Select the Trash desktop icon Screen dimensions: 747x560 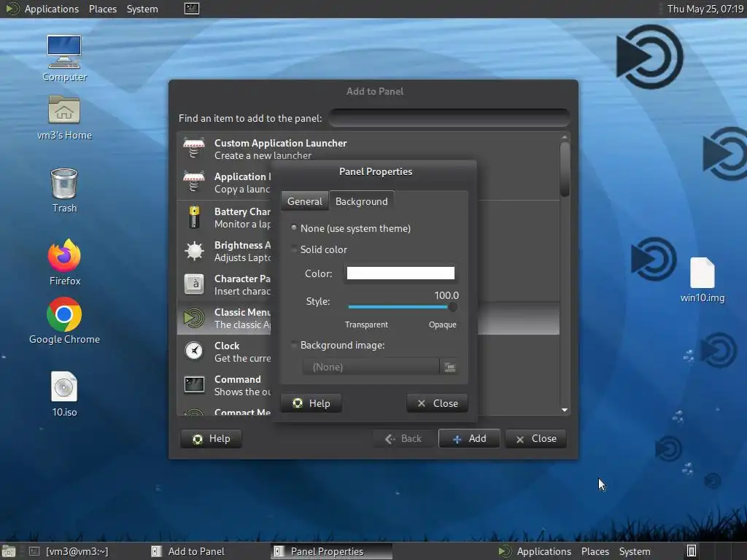pyautogui.click(x=64, y=190)
